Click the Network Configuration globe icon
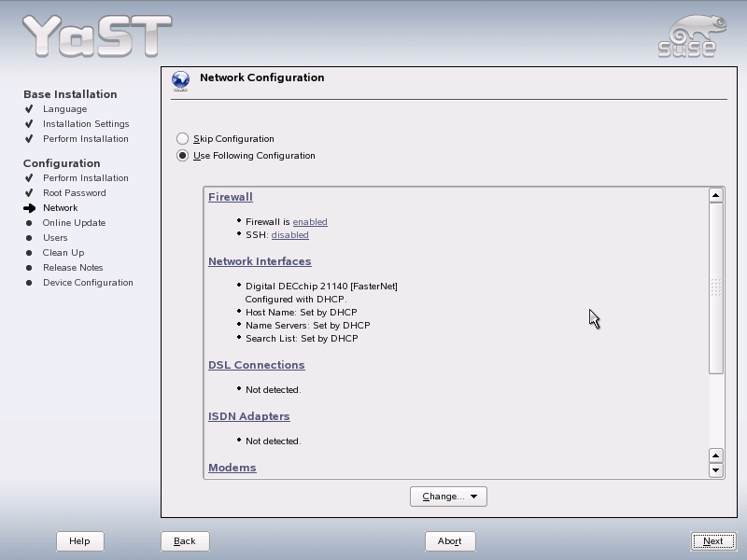 pos(180,80)
